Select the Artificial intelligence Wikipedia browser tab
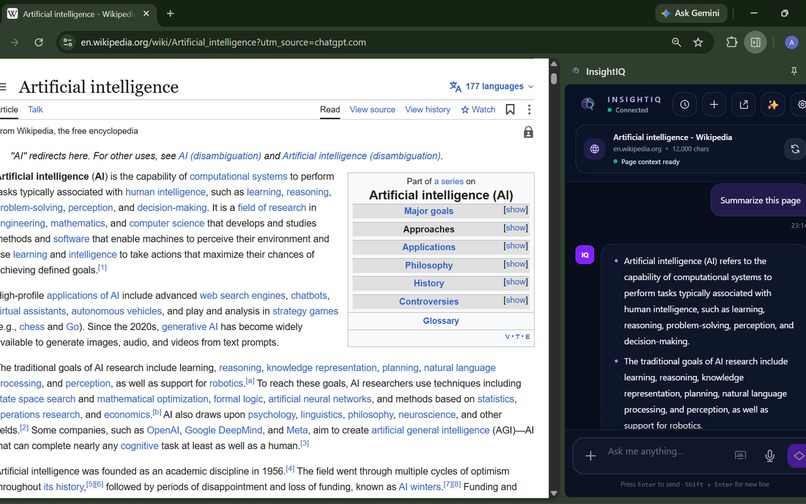 79,14
